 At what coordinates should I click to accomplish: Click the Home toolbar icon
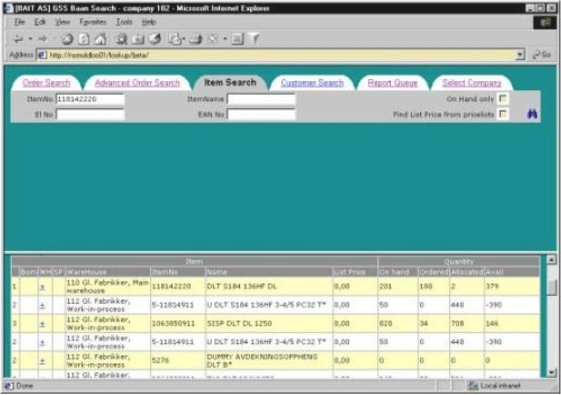(x=100, y=39)
